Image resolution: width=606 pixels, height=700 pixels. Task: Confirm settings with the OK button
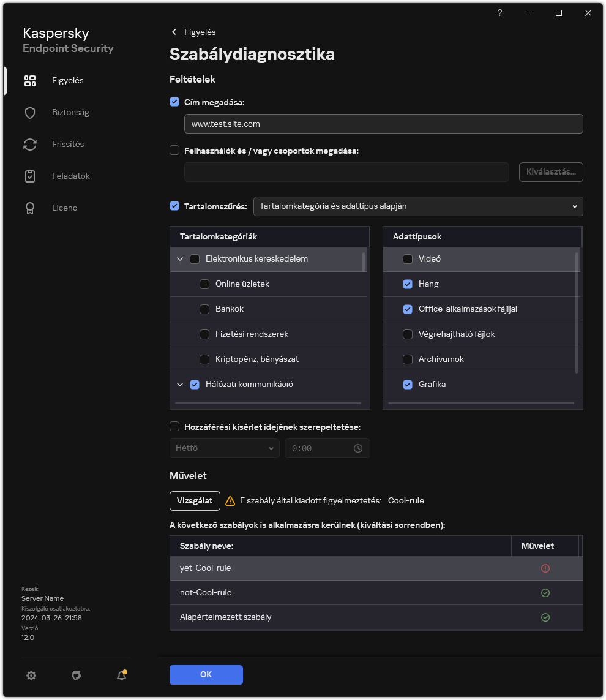206,674
